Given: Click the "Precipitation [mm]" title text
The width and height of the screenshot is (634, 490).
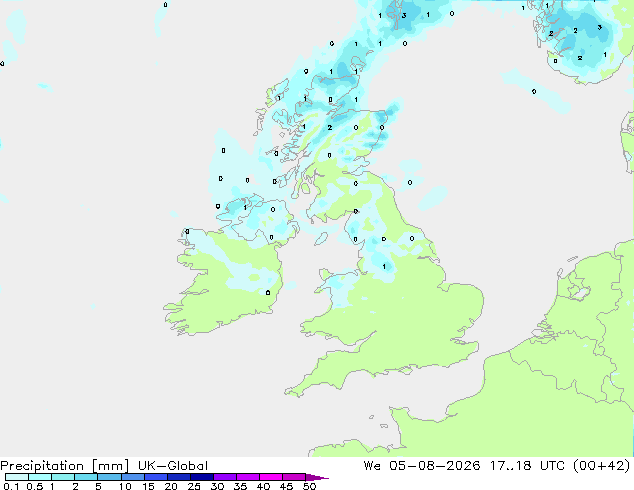Looking at the screenshot, I should click(64, 466).
